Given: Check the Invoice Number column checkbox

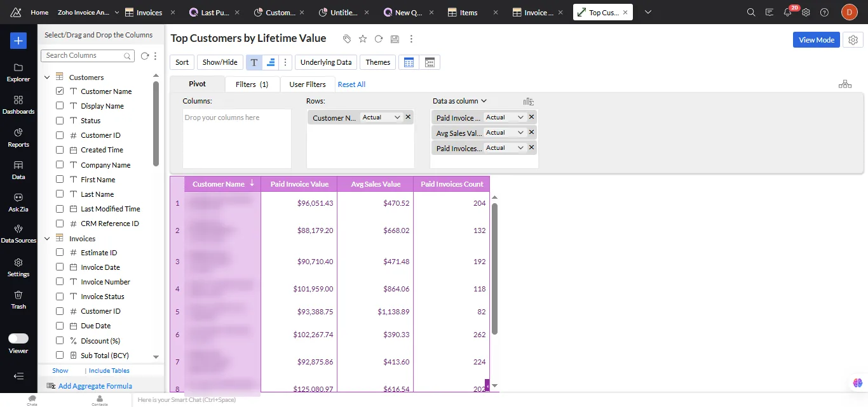Looking at the screenshot, I should pyautogui.click(x=60, y=282).
